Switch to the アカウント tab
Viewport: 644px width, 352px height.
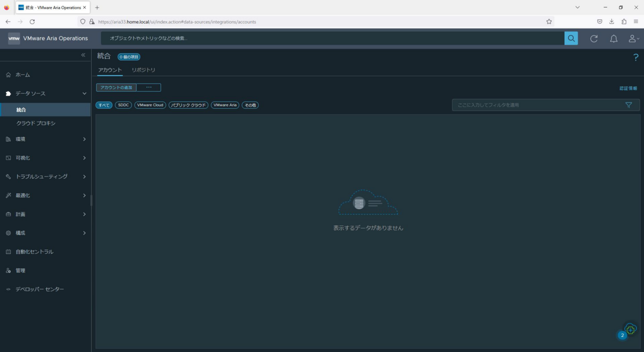(110, 70)
